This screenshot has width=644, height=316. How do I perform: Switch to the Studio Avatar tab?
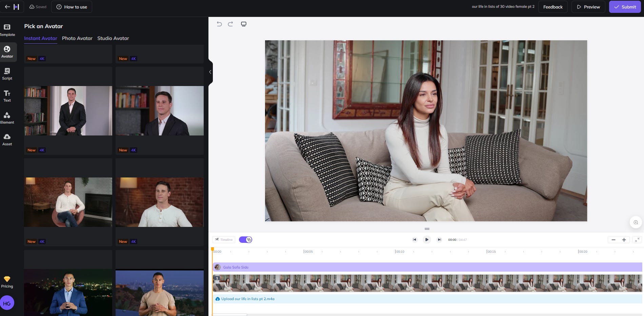tap(113, 38)
